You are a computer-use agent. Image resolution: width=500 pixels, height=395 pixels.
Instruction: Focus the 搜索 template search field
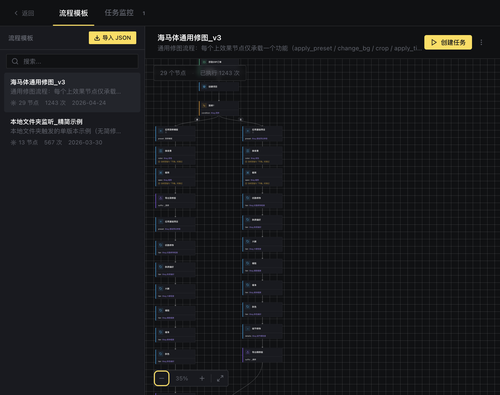[x=72, y=61]
